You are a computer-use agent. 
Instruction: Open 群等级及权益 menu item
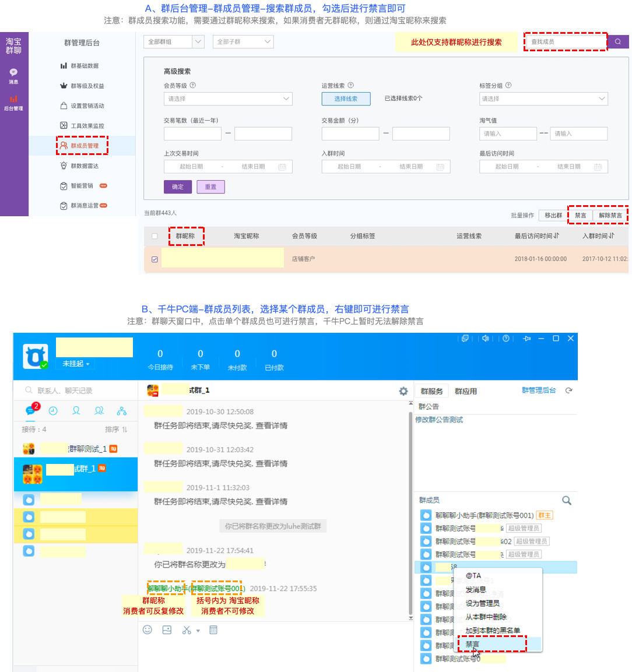tap(82, 86)
